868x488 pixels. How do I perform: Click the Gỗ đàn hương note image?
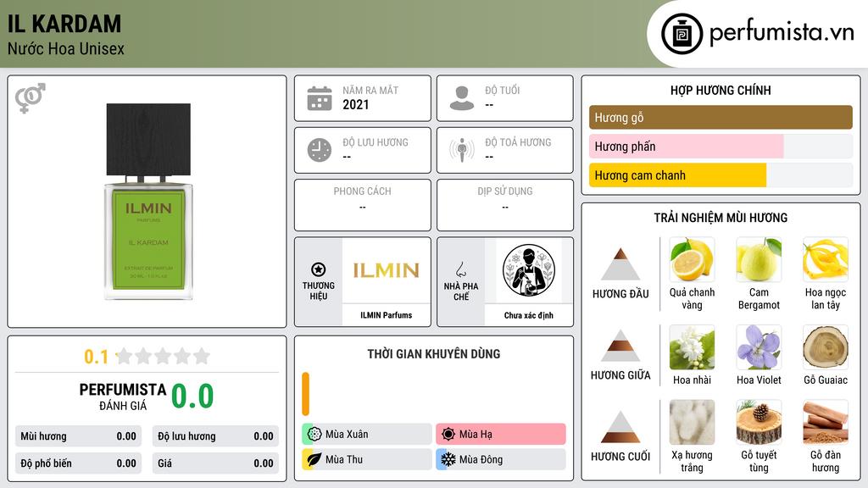pyautogui.click(x=826, y=423)
